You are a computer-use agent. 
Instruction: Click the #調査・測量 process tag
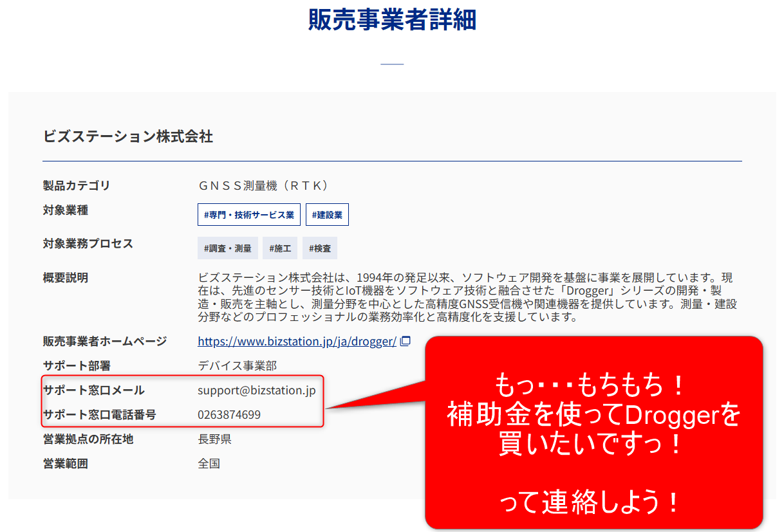[x=228, y=248]
